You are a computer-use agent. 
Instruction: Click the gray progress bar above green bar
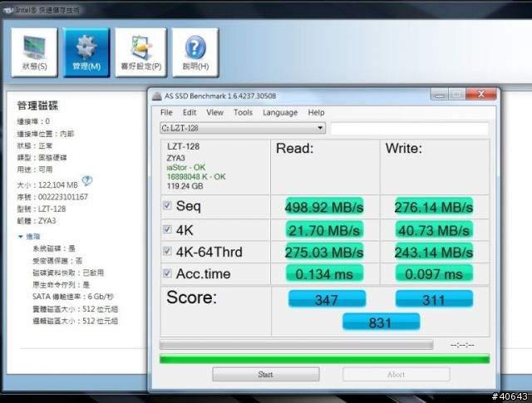(x=296, y=345)
